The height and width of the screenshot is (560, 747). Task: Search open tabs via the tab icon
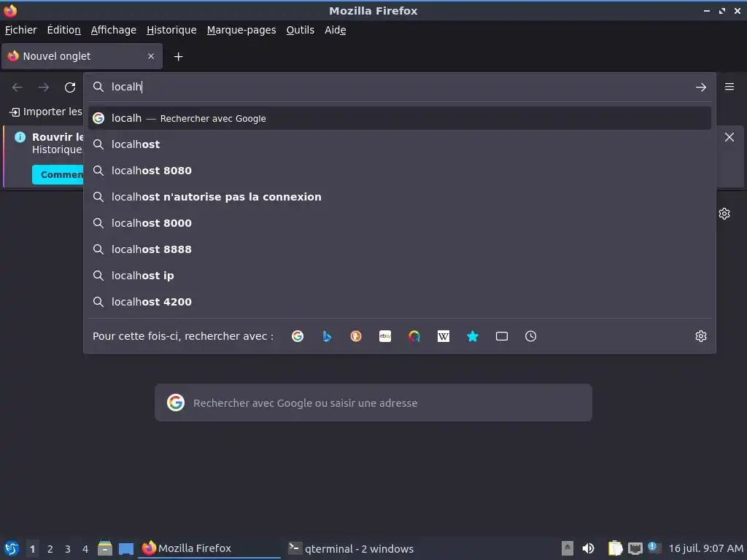pos(502,336)
